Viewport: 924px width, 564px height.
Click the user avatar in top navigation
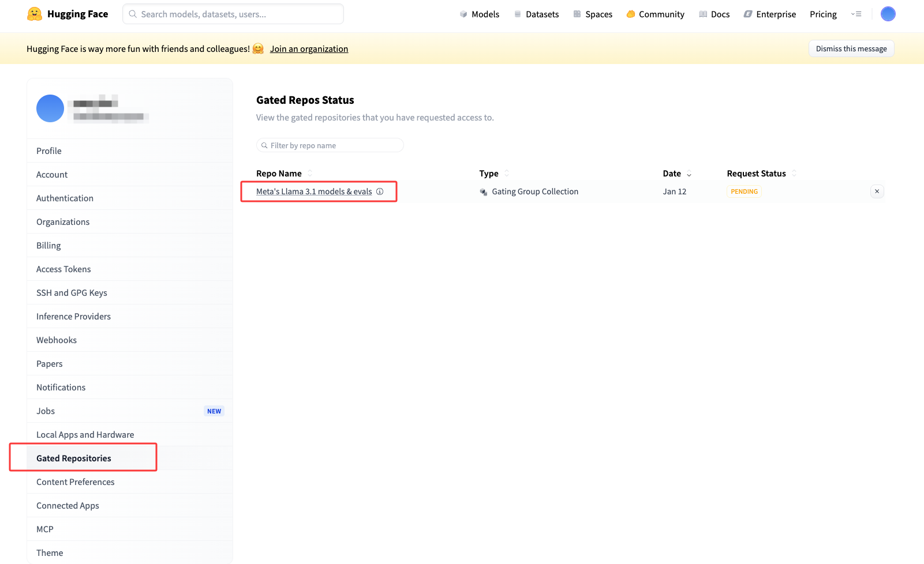click(x=888, y=14)
